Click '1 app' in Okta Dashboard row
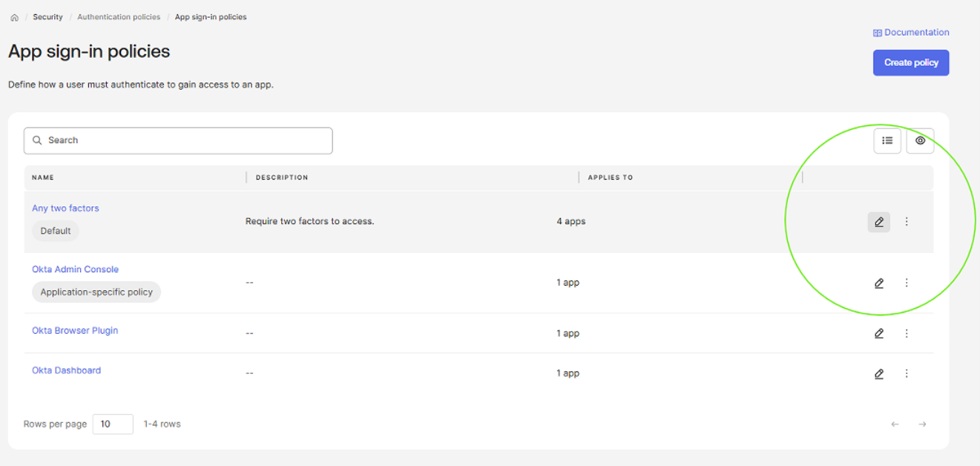The width and height of the screenshot is (980, 466). (x=568, y=373)
